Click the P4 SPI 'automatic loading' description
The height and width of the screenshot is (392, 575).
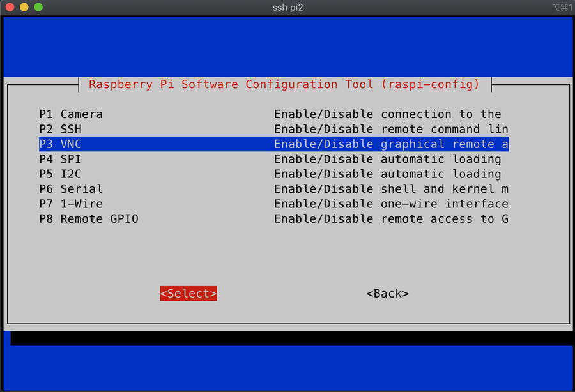pos(388,160)
